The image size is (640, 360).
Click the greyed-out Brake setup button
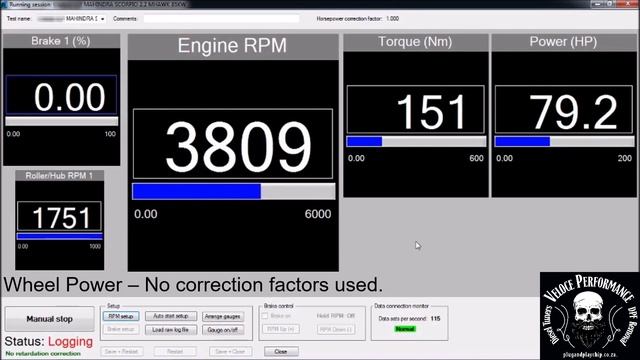[x=121, y=329]
